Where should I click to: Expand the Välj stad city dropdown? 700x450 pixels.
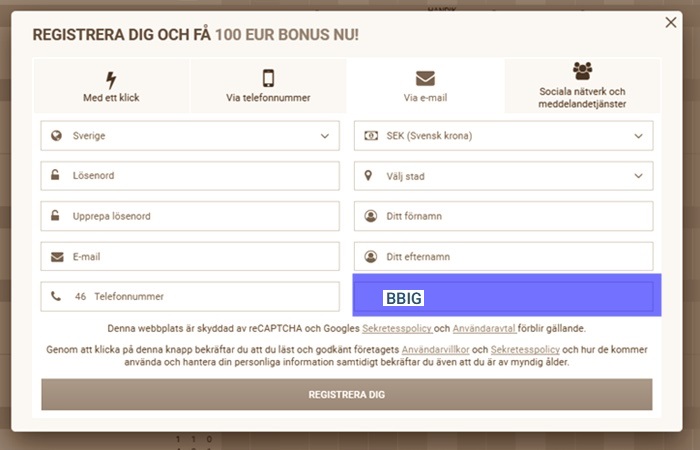(x=638, y=176)
